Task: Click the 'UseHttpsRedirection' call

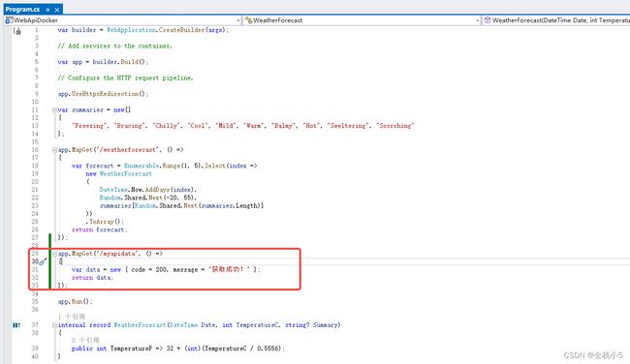Action: (105, 94)
